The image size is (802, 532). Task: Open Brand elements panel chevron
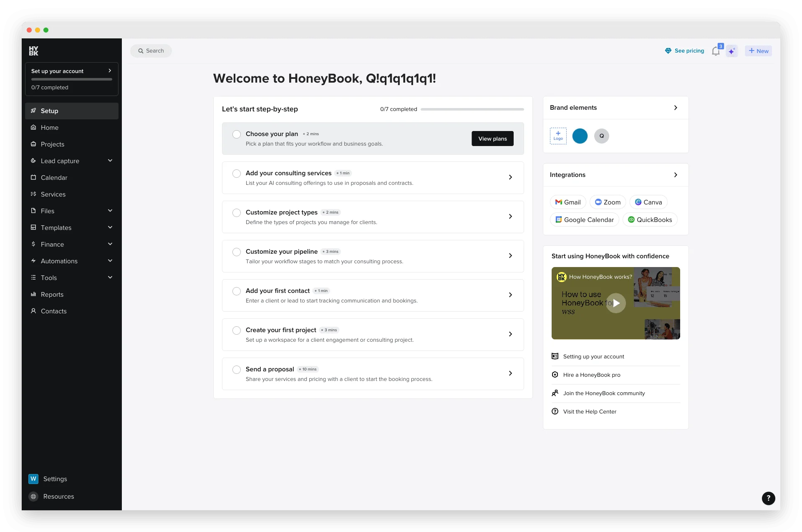click(x=676, y=108)
